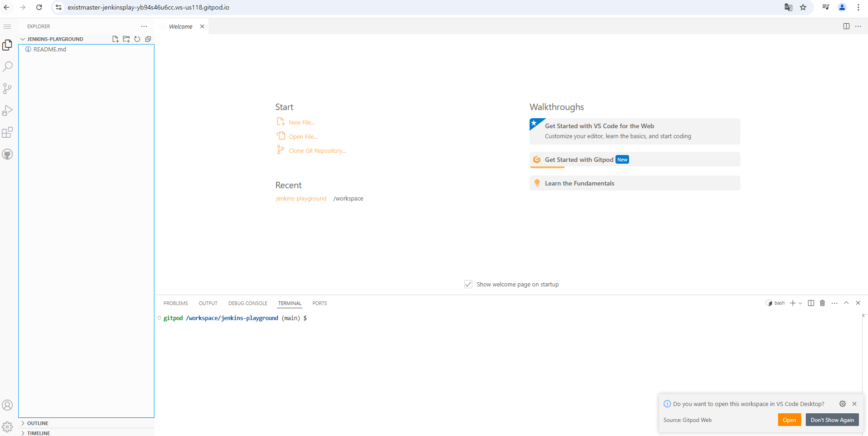Dismiss the VS Code Desktop notification
The width and height of the screenshot is (868, 436).
click(x=854, y=404)
